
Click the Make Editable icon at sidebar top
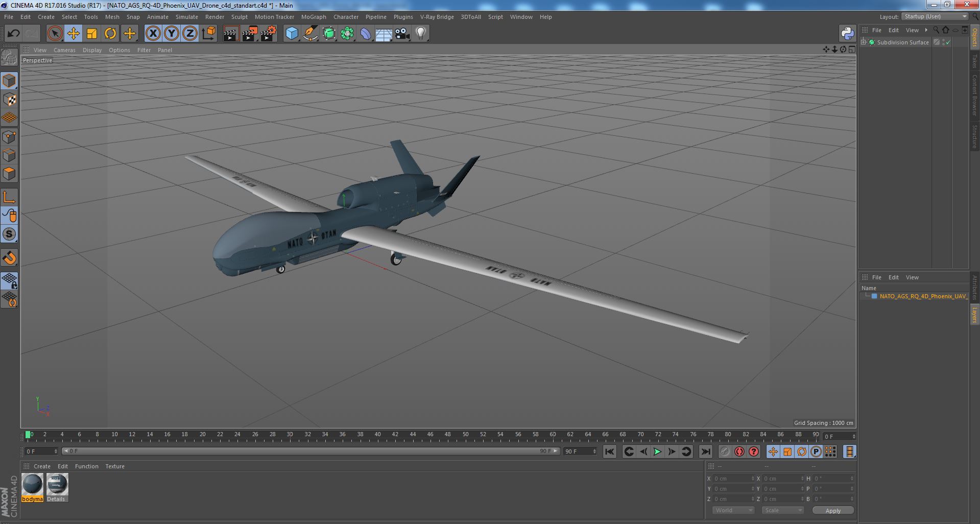click(9, 57)
